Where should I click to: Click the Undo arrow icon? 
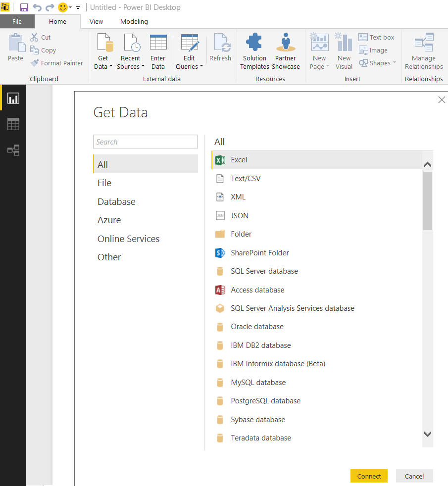click(37, 7)
